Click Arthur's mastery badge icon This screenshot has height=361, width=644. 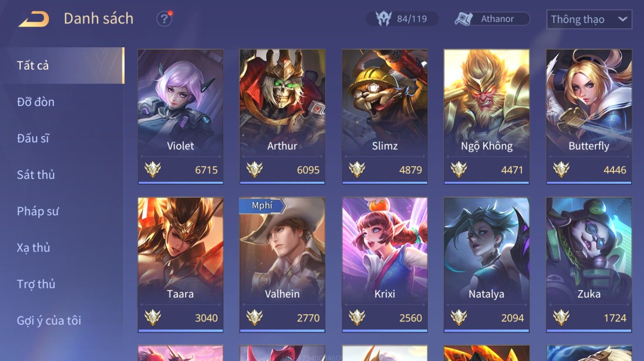(254, 170)
